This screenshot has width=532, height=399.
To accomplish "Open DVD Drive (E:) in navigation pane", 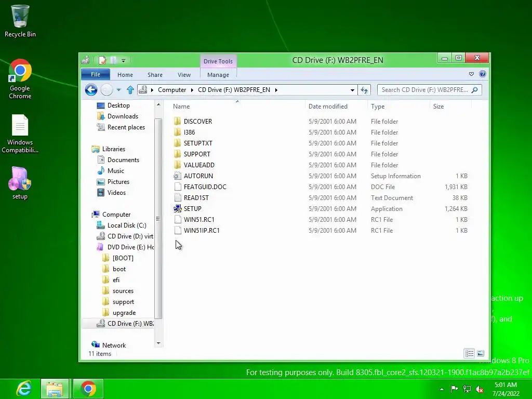I will tap(130, 247).
